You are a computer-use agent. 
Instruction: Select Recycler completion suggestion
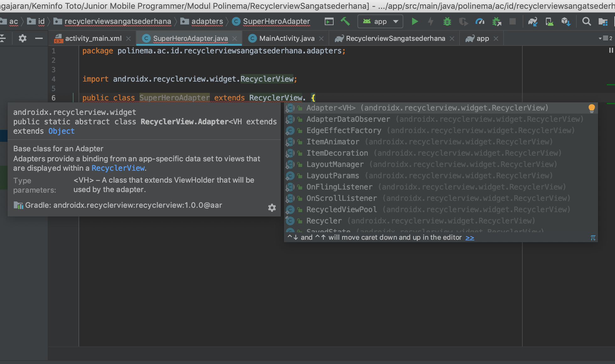click(441, 221)
